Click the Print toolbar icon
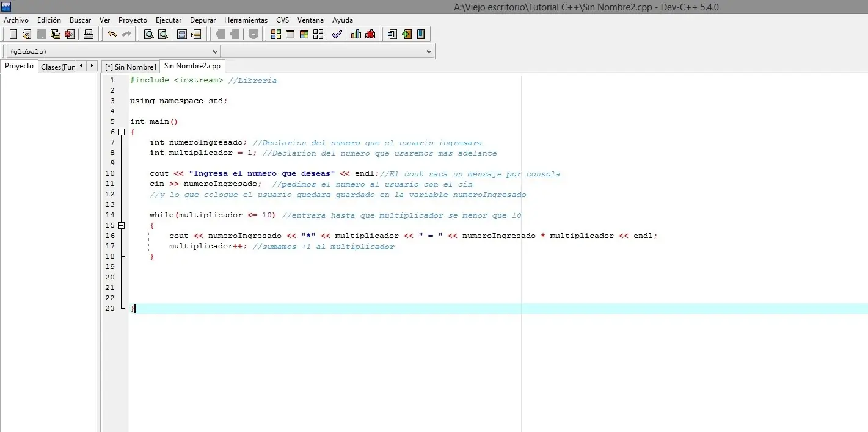 [89, 34]
